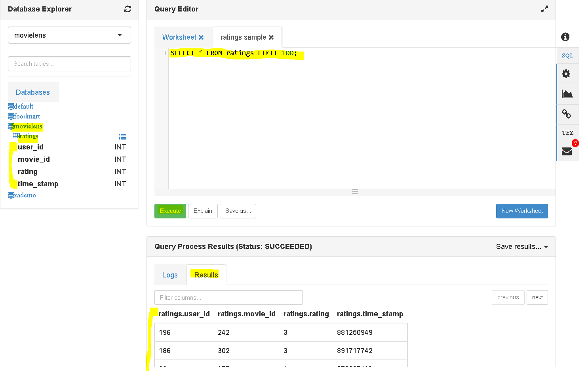Expand the Query Editor to fullscreen
This screenshot has width=588, height=371.
545,9
